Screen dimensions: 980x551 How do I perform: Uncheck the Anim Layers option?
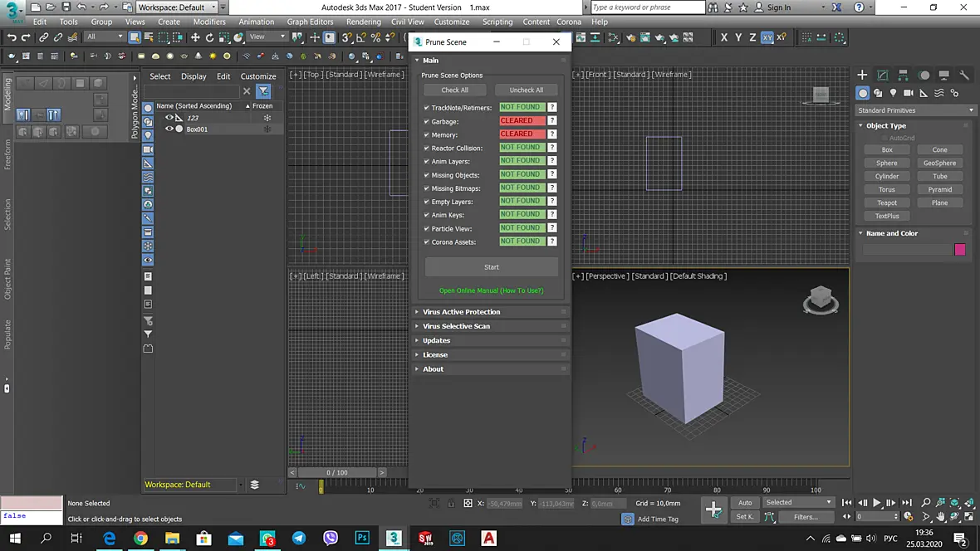427,161
